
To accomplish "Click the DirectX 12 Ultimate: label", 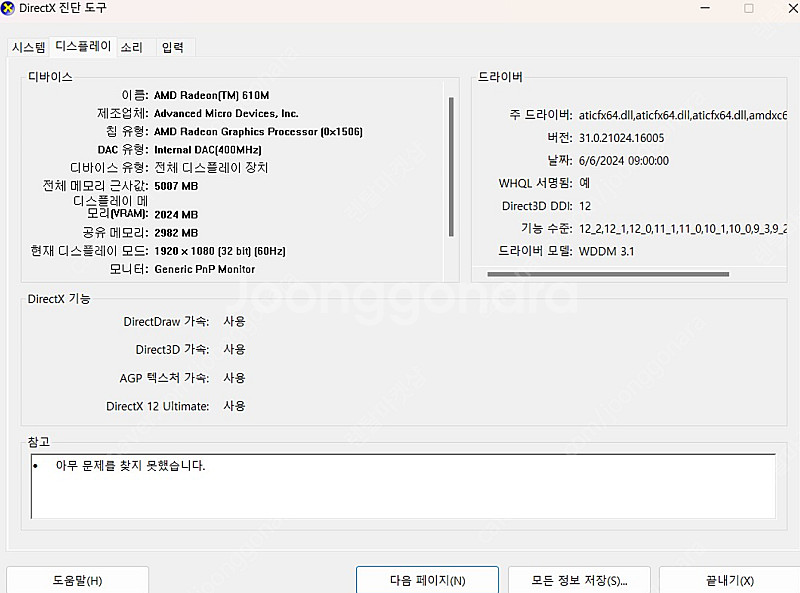I will coord(158,406).
